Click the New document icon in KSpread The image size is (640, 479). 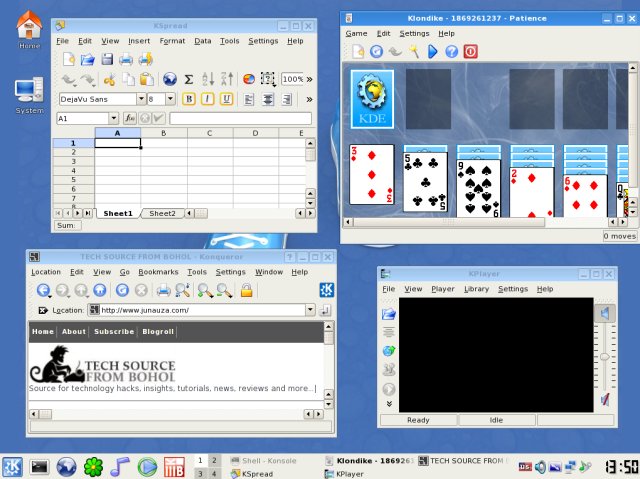(69, 60)
